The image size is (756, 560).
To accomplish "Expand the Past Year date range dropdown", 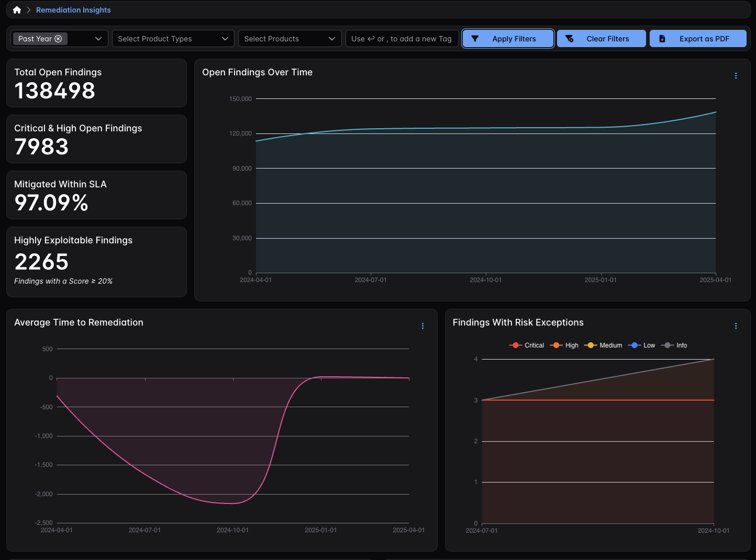I will (x=98, y=39).
